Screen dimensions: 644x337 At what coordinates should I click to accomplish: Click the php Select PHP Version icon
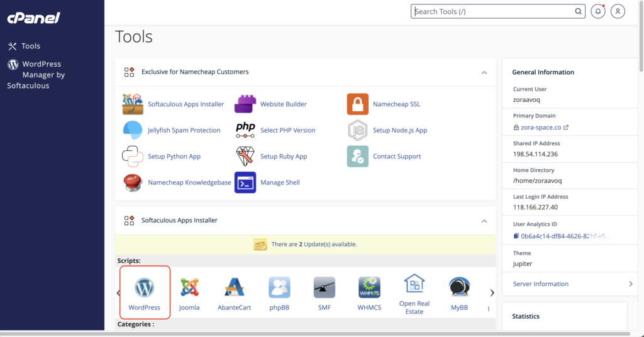point(245,130)
